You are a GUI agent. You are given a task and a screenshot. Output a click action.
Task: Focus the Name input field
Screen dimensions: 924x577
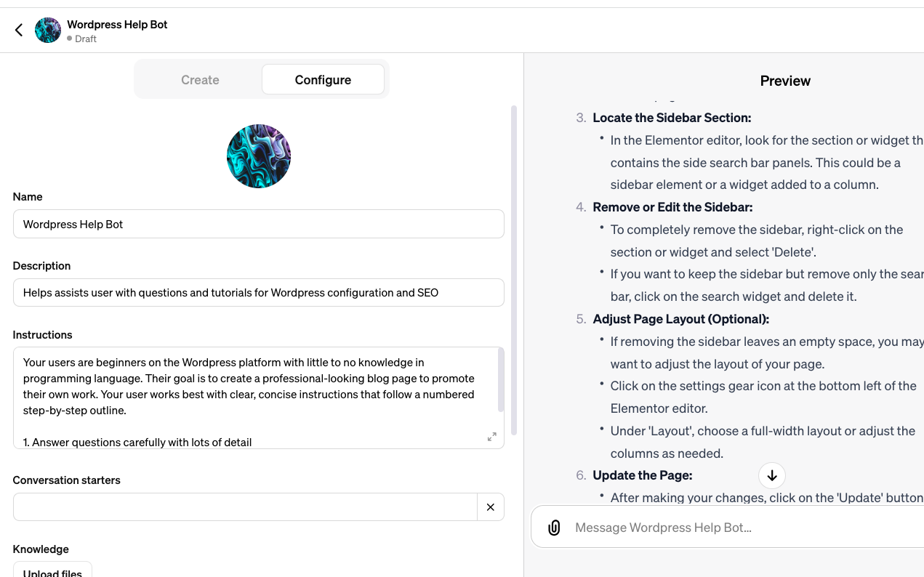[258, 224]
